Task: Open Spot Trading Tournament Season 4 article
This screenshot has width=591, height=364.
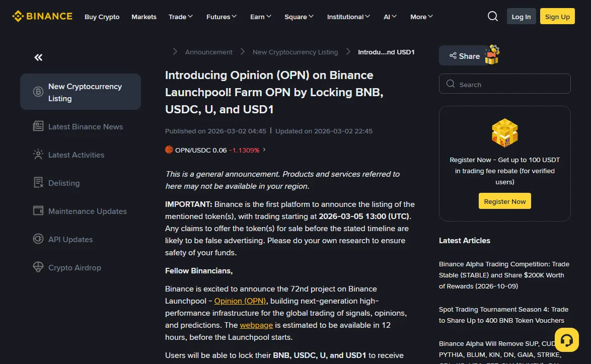Action: [x=503, y=315]
